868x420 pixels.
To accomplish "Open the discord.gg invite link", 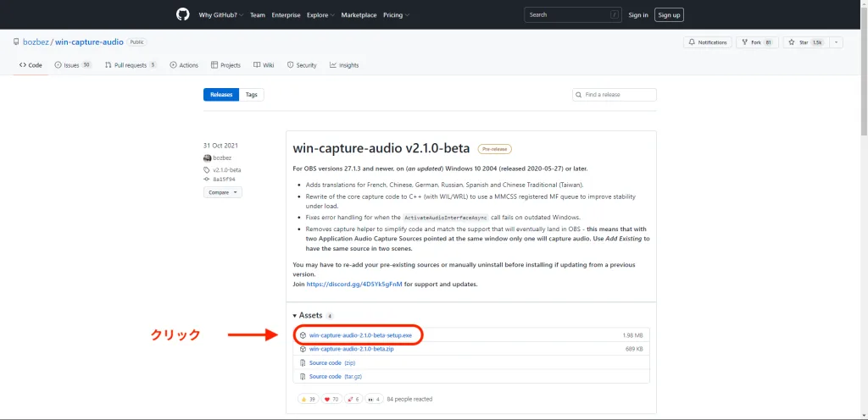I will (354, 284).
